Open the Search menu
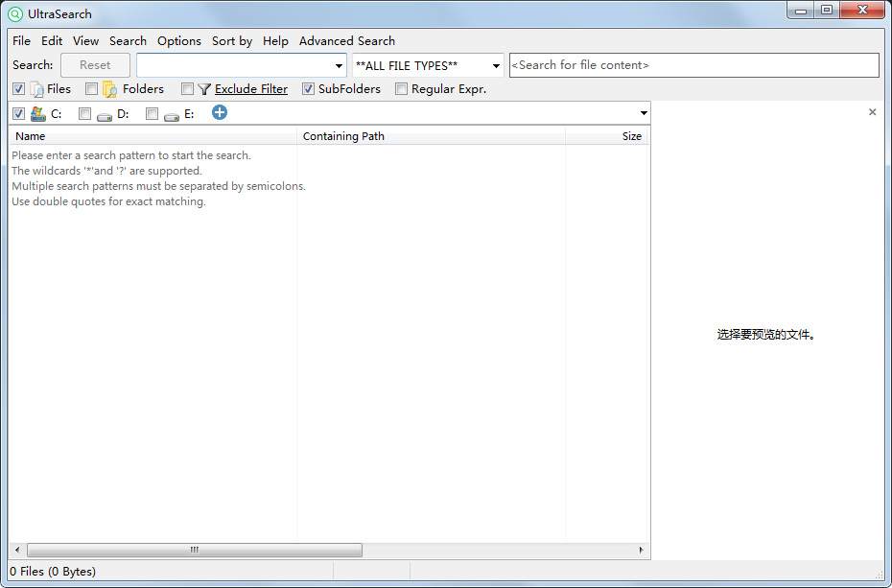892x588 pixels. 128,41
